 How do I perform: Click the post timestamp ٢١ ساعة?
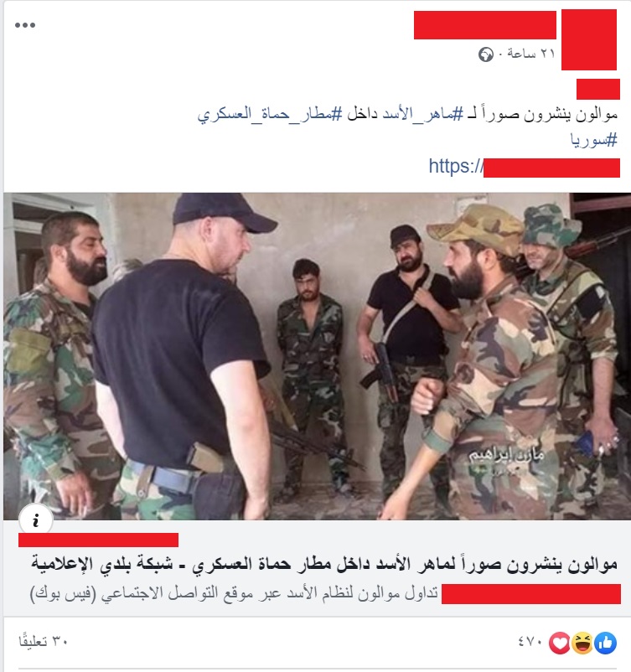tap(531, 54)
